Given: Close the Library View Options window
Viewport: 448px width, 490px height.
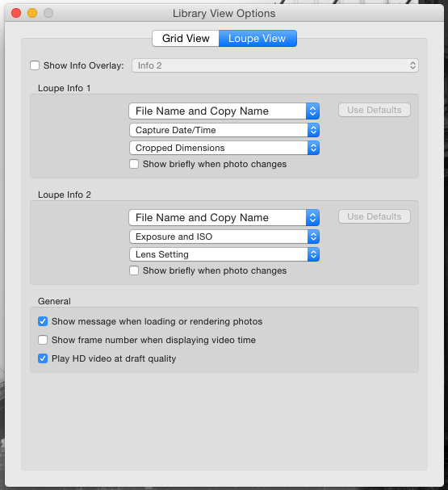Looking at the screenshot, I should pyautogui.click(x=16, y=13).
